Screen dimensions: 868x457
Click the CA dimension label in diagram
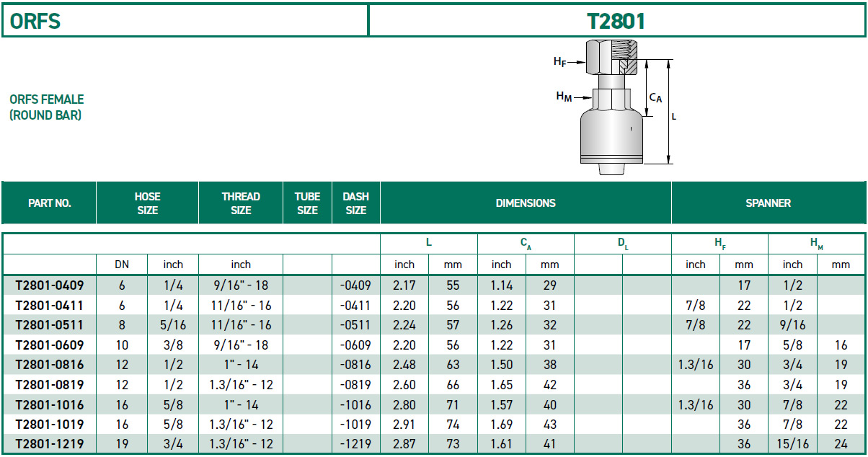pos(655,97)
